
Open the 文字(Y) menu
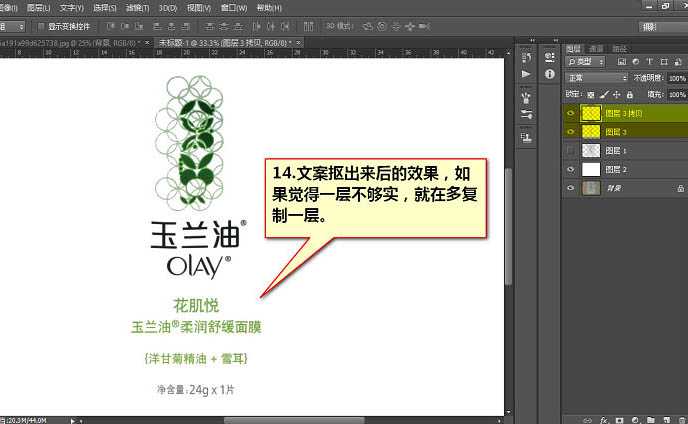pyautogui.click(x=72, y=8)
